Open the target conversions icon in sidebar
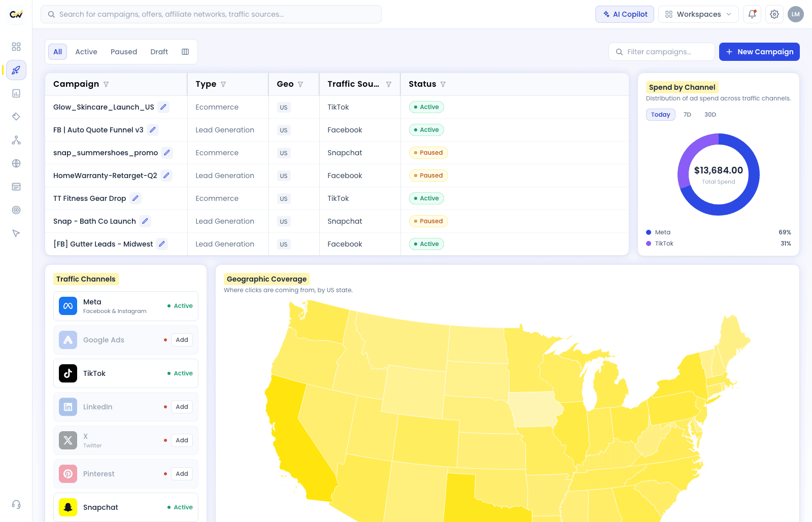This screenshot has width=812, height=522. (x=16, y=210)
